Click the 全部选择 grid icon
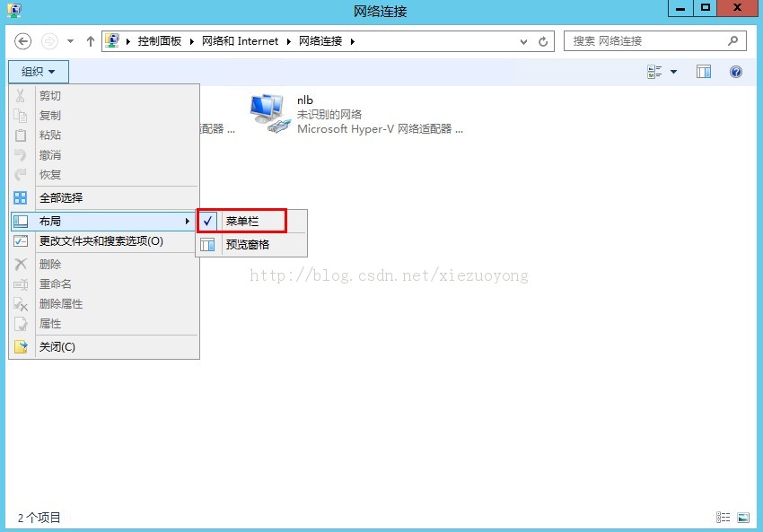The height and width of the screenshot is (532, 763). 21,198
